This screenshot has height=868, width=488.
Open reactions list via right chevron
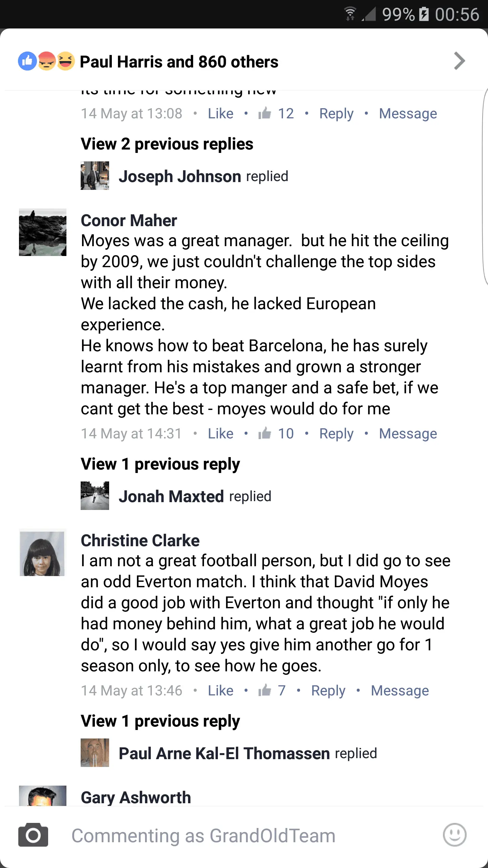click(459, 61)
